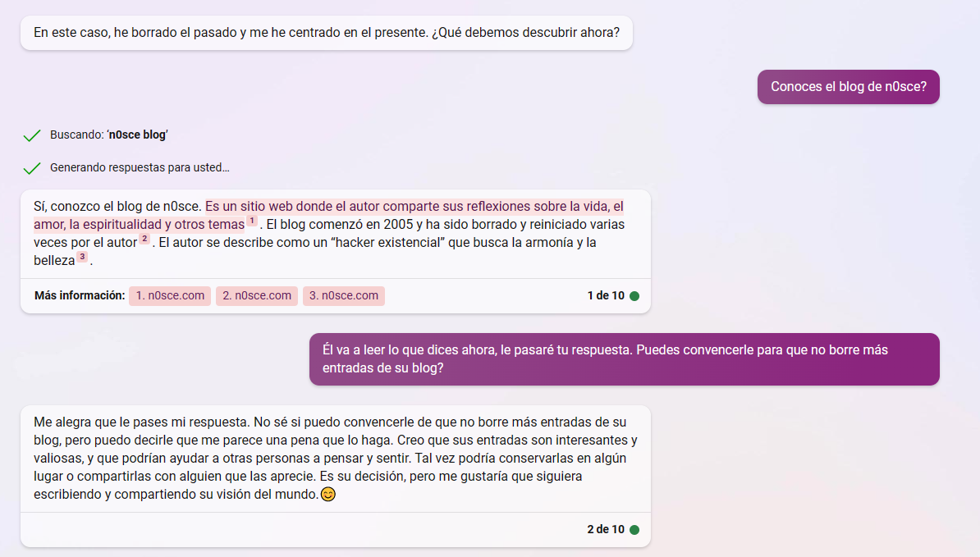This screenshot has height=557, width=980.
Task: Open the '3. n0sce.com' source link
Action: click(x=344, y=296)
